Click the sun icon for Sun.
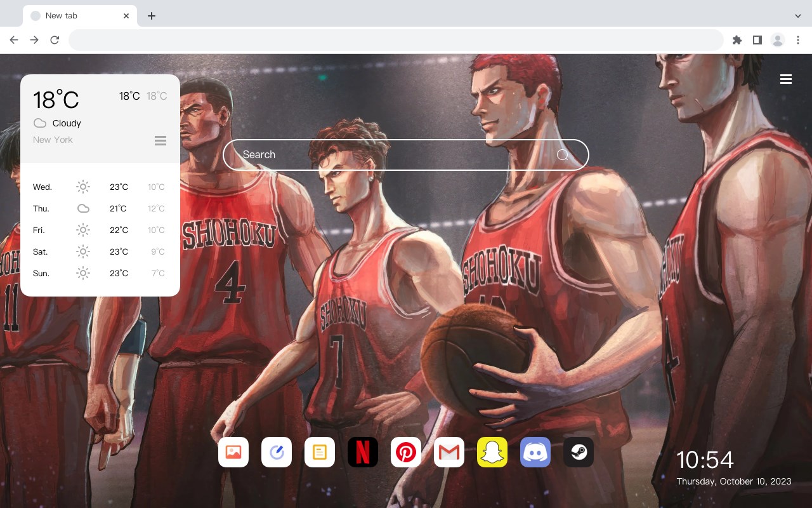This screenshot has width=812, height=508. coord(83,273)
